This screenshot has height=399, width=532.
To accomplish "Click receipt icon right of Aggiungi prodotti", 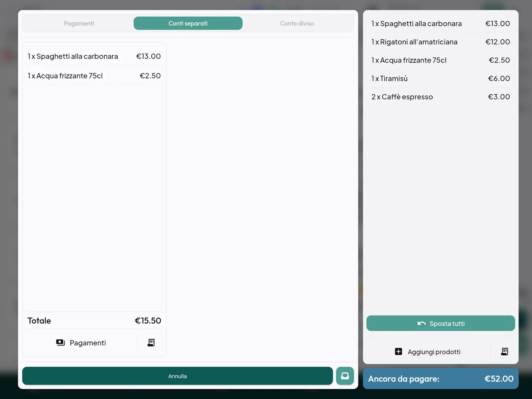I will coord(504,352).
